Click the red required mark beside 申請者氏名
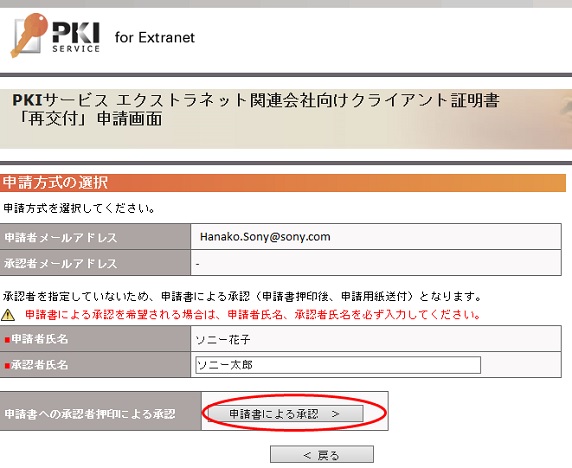The width and height of the screenshot is (572, 468). pos(7,340)
